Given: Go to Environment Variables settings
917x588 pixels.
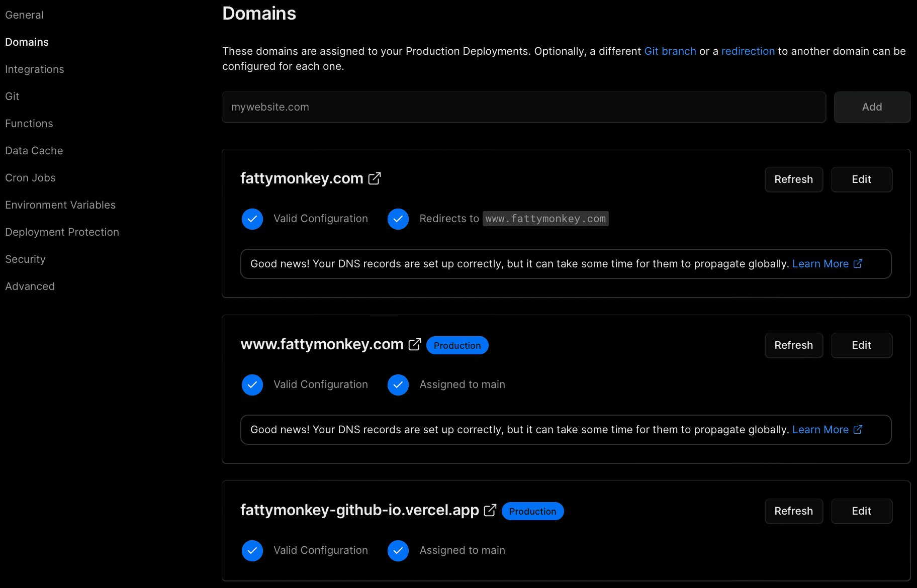Looking at the screenshot, I should pyautogui.click(x=60, y=205).
